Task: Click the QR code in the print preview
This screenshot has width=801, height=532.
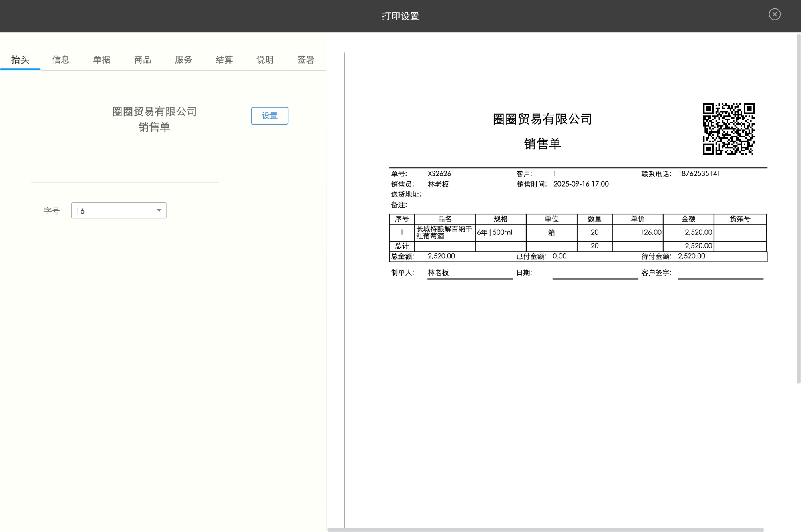Action: (x=729, y=129)
